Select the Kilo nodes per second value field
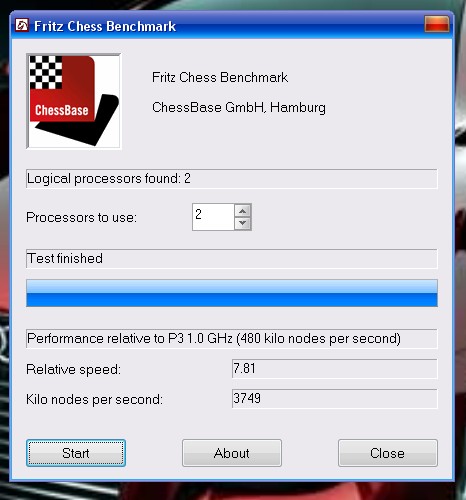 click(x=334, y=398)
